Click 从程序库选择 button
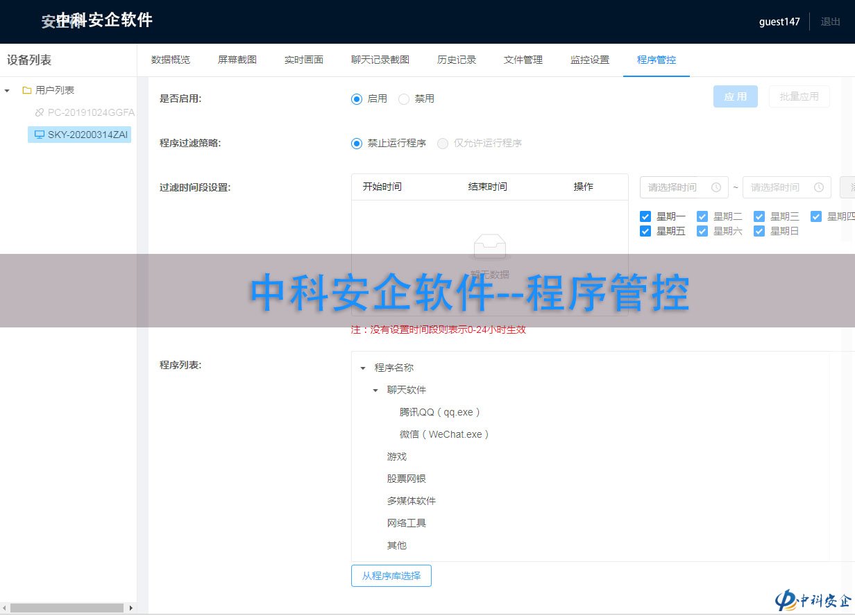Screen dimensions: 855x616 391,576
